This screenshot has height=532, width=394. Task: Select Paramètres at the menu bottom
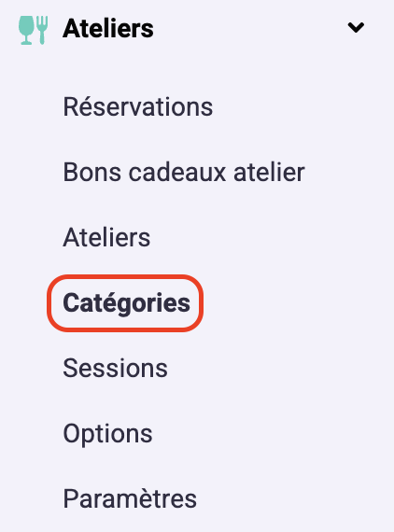(x=130, y=498)
